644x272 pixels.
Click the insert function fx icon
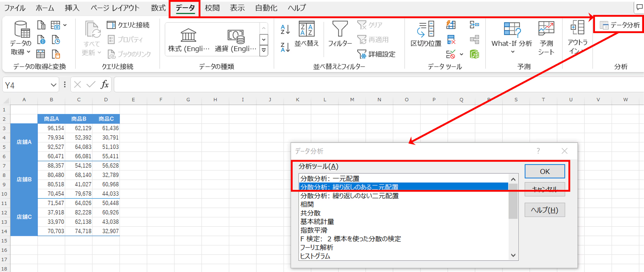[x=105, y=85]
